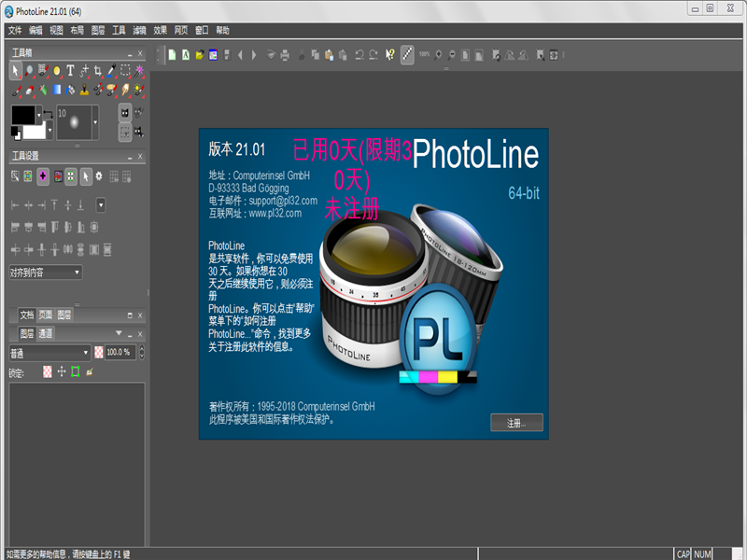Swap foreground and background colors arrow
This screenshot has width=747, height=560.
pos(49,114)
